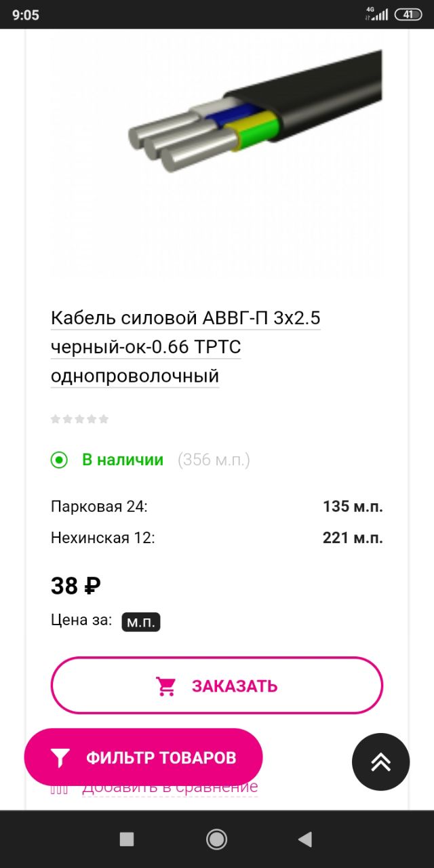
Task: Tap the double-chevron scroll-to-top button
Action: [381, 762]
